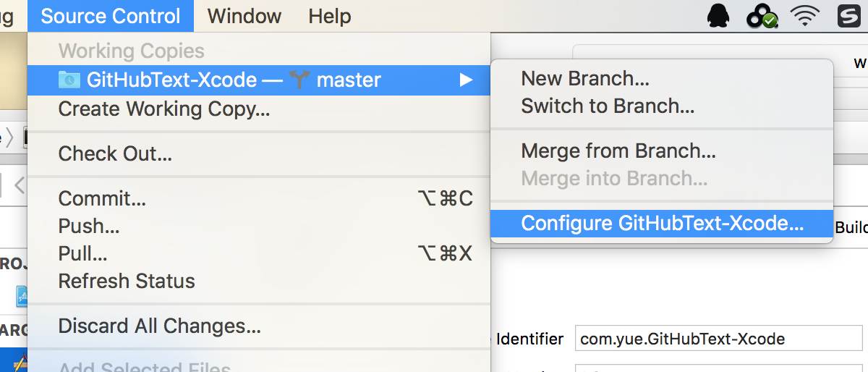The width and height of the screenshot is (868, 372).
Task: Select GitHubText-Xcode master working copy
Action: click(259, 80)
